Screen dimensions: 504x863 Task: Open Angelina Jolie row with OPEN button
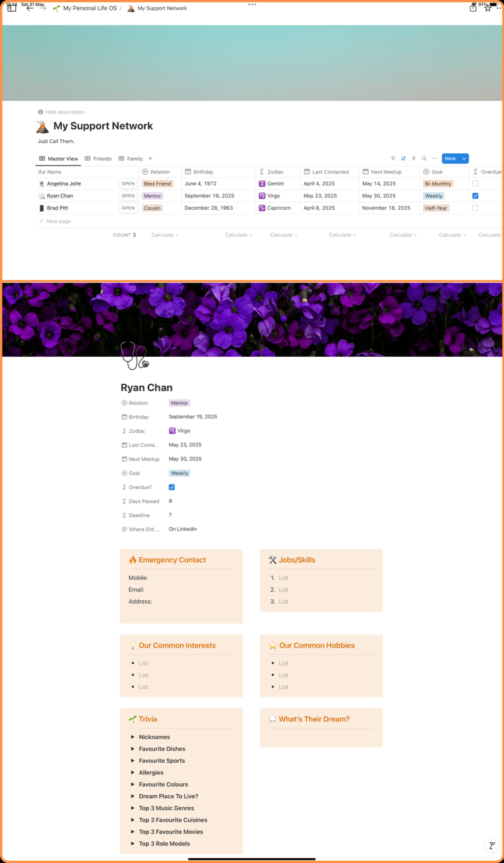pos(128,183)
